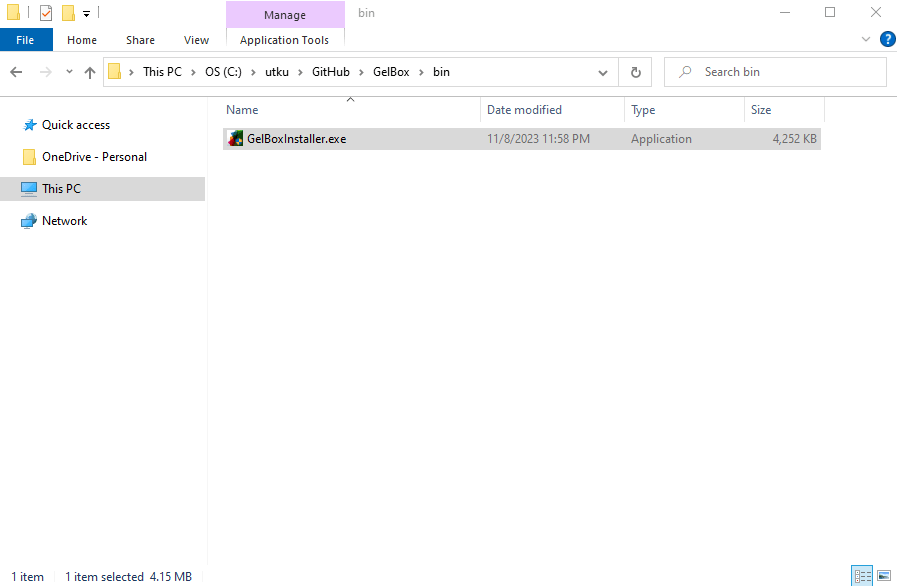
Task: Click the search magnifier icon
Action: tap(685, 72)
